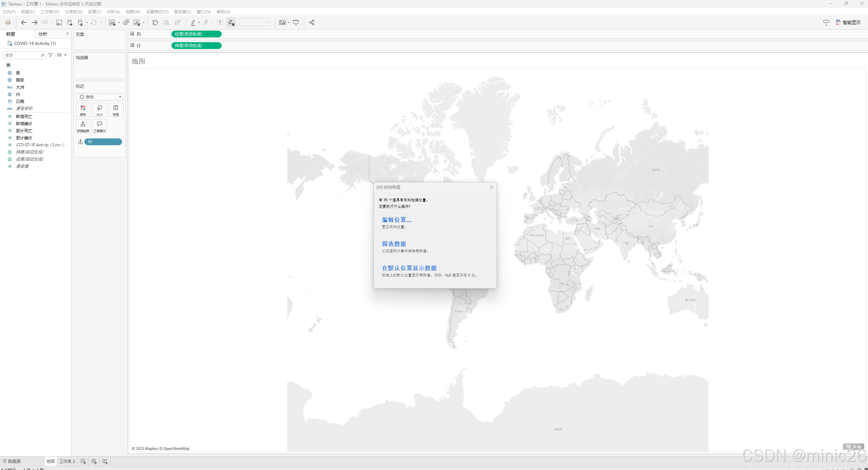Expand the Show/Hide Cards dropdown arrow
Screen dimensions: 868x470
click(288, 23)
